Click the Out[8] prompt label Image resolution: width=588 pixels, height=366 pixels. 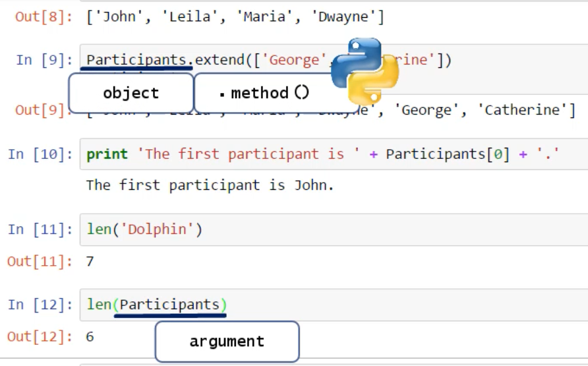(x=44, y=16)
